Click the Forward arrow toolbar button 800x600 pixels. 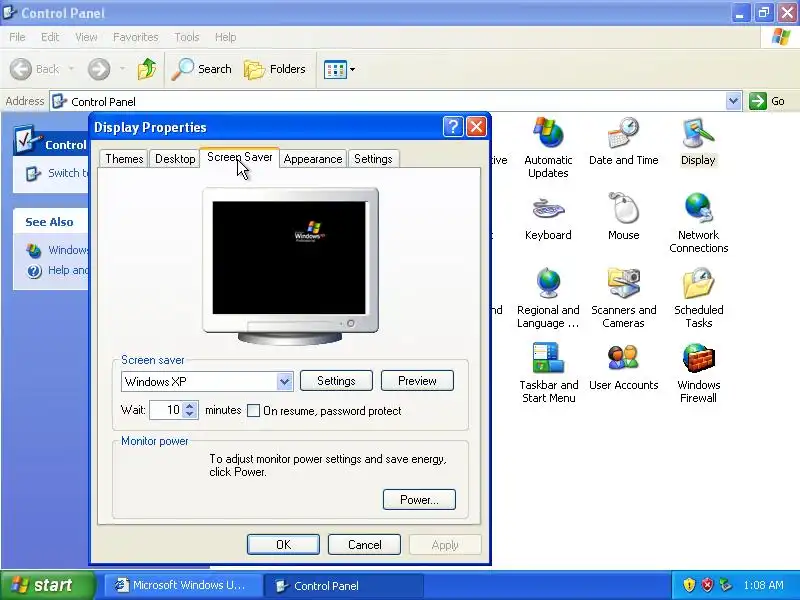point(99,69)
